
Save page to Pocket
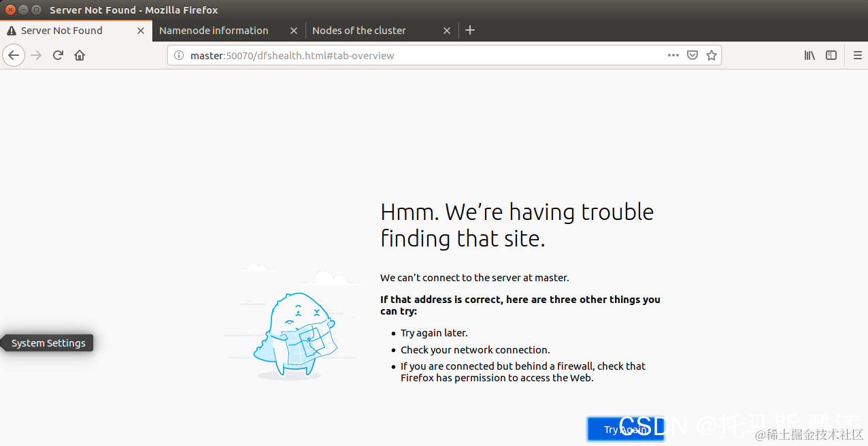click(x=692, y=55)
